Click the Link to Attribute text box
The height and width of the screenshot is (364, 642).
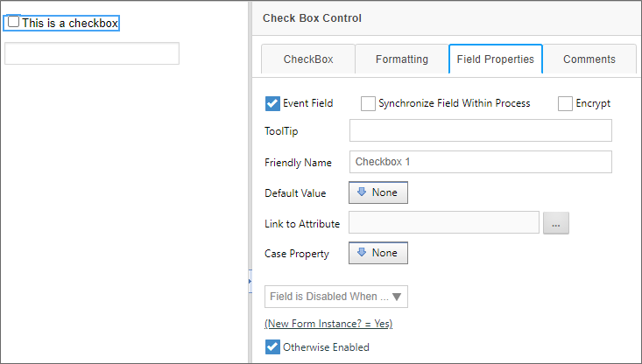[x=443, y=223]
